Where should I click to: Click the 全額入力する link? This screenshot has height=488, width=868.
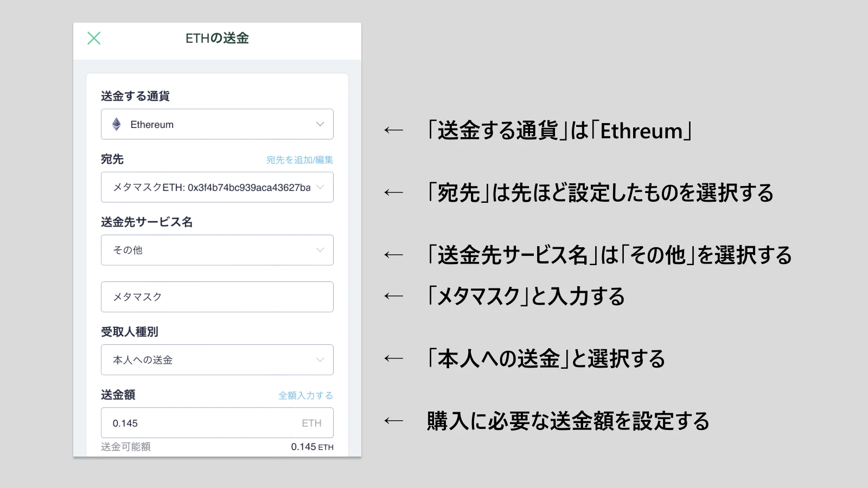[305, 395]
